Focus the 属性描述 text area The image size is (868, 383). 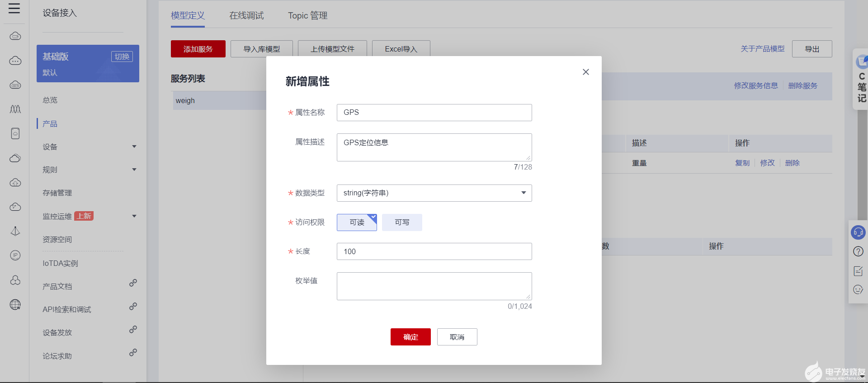434,147
